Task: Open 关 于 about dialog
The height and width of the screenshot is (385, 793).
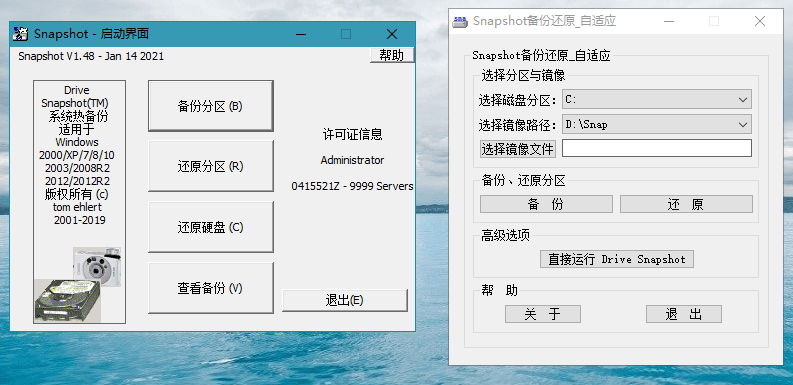Action: tap(543, 314)
